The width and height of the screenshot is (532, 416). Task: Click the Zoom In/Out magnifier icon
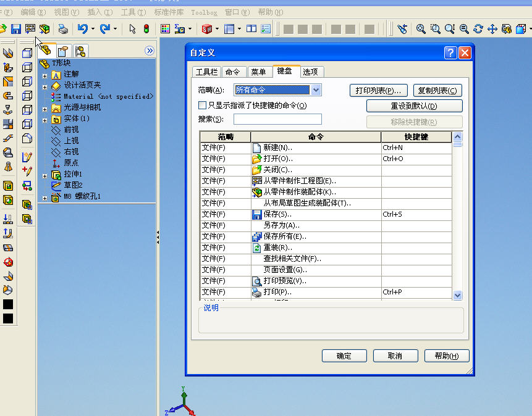(450, 29)
